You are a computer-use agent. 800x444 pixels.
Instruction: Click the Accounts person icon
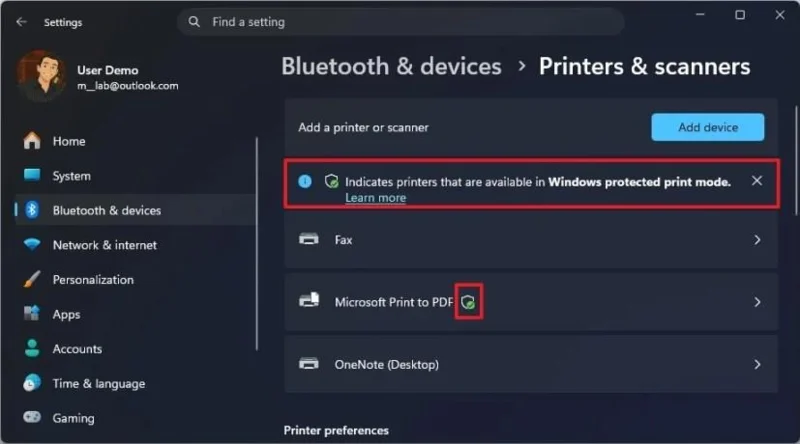[x=32, y=349]
